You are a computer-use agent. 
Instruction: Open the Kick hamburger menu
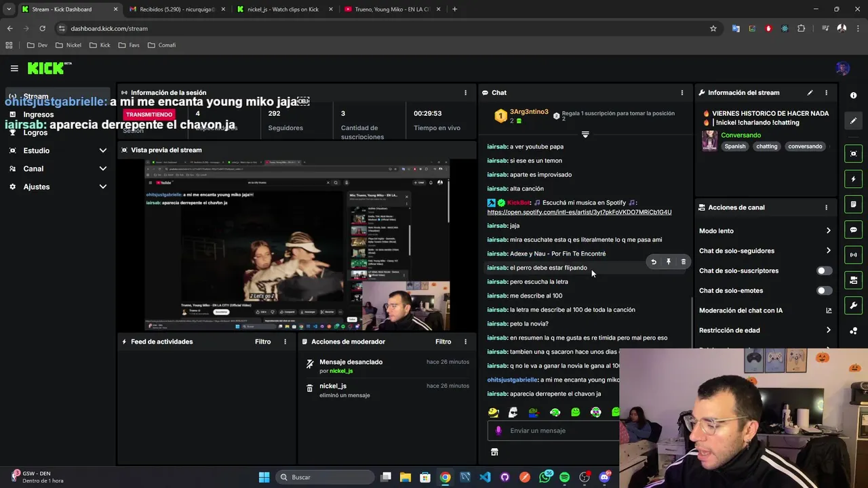click(x=14, y=68)
